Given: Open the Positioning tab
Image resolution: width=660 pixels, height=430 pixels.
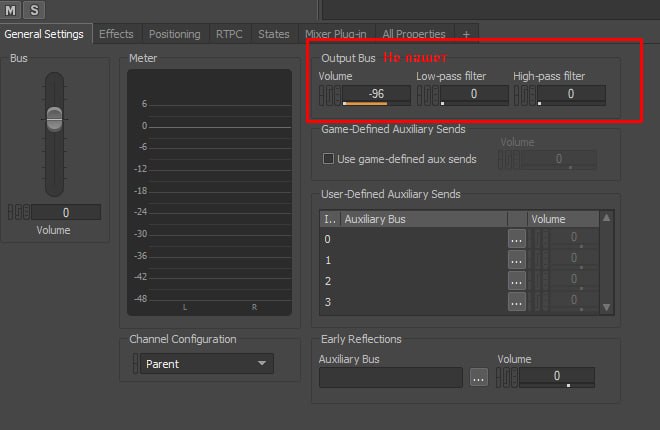Looking at the screenshot, I should pyautogui.click(x=174, y=34).
